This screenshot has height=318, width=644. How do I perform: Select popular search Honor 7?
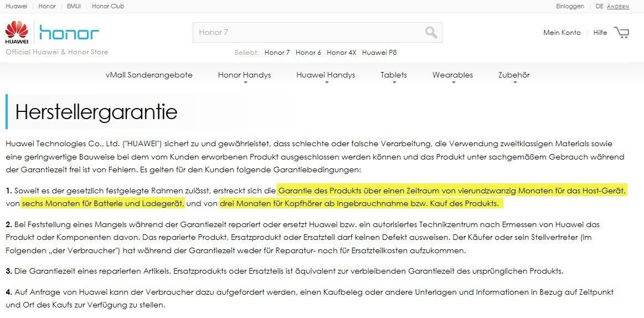pyautogui.click(x=277, y=53)
